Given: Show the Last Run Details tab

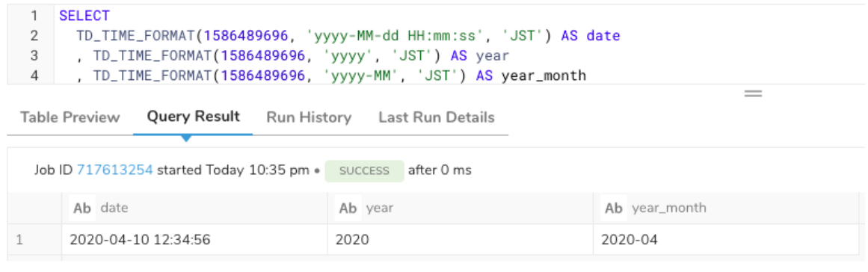Looking at the screenshot, I should pyautogui.click(x=436, y=118).
